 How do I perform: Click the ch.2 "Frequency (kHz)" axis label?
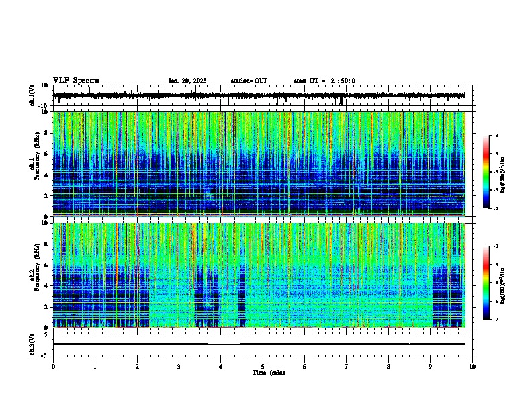coord(37,267)
